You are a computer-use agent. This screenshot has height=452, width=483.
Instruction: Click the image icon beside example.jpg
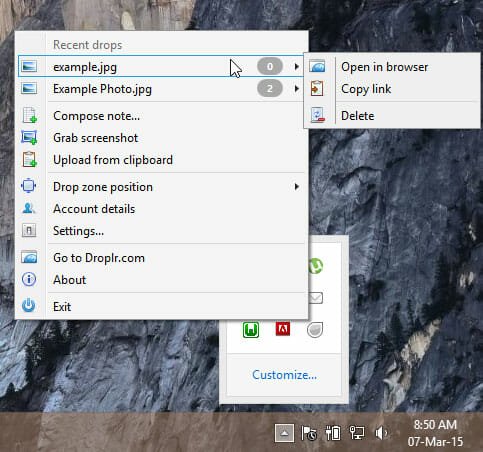tap(29, 66)
